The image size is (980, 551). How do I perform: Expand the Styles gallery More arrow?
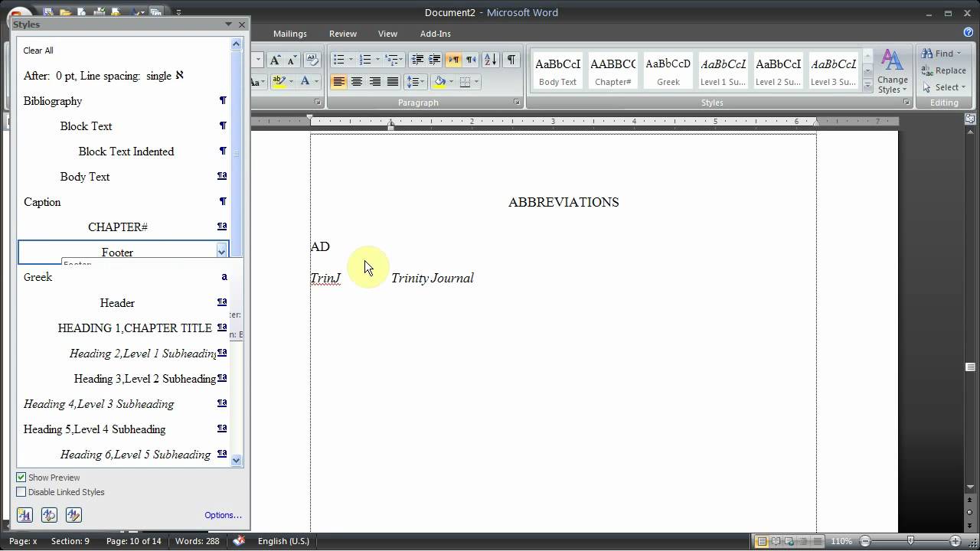[867, 86]
